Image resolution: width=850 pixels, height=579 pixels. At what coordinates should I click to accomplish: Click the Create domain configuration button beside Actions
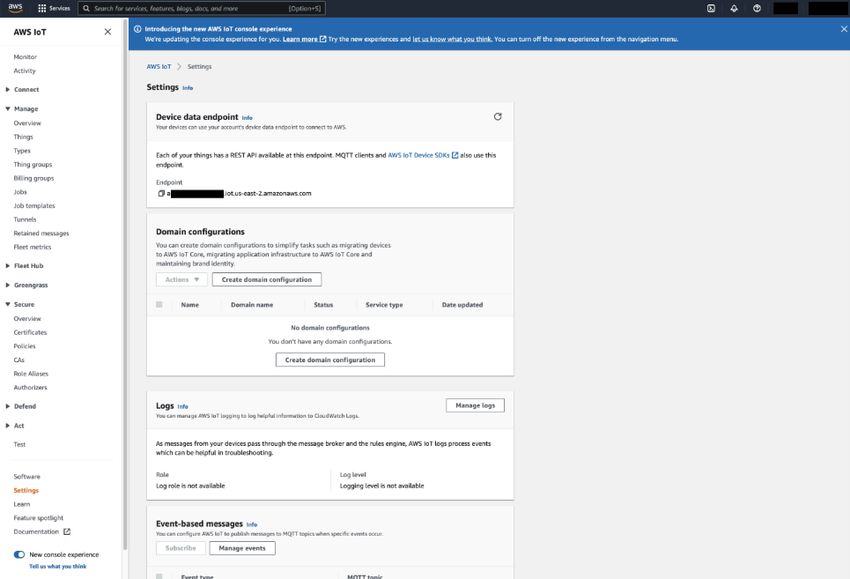(x=267, y=280)
